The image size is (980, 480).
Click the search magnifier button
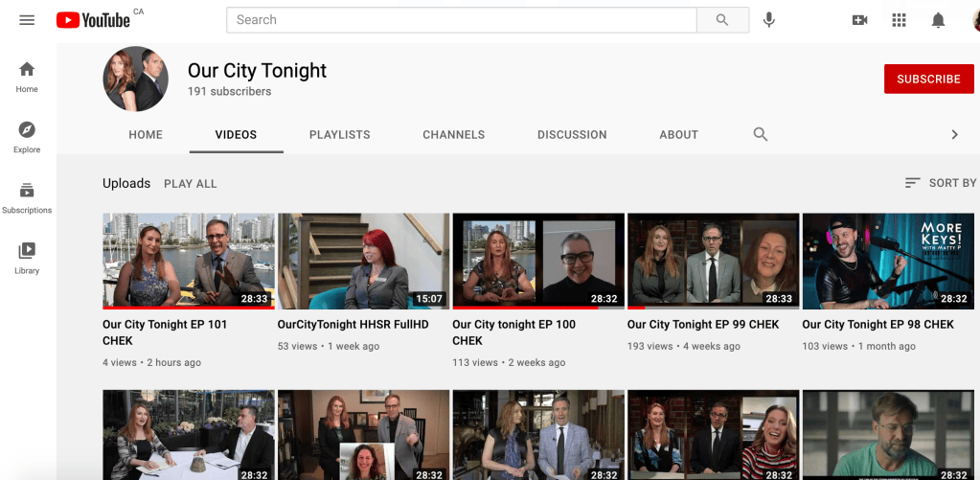coord(722,20)
